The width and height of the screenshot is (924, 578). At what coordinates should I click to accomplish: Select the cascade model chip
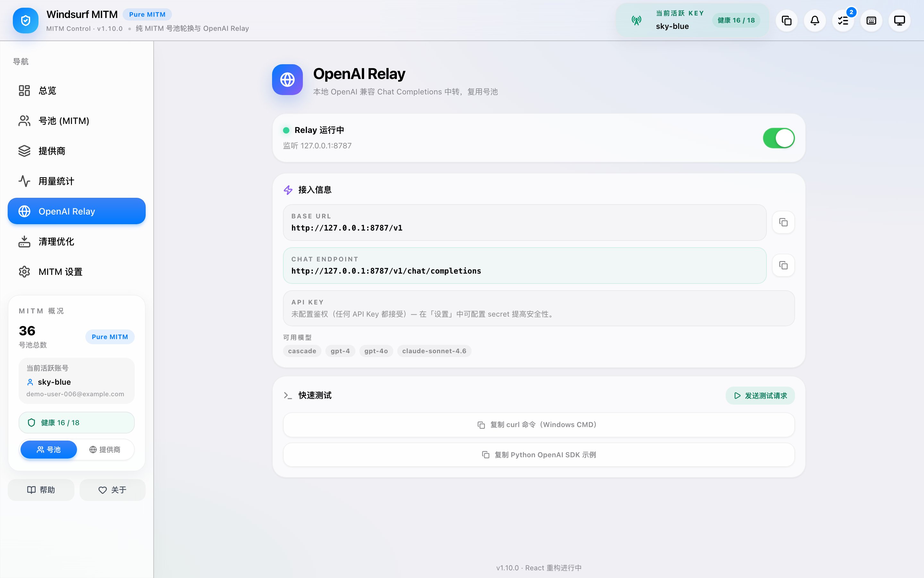point(302,351)
